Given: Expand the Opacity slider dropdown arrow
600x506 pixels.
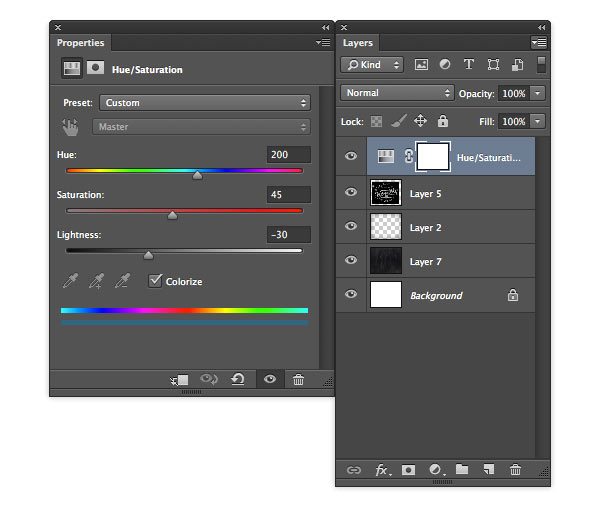Looking at the screenshot, I should click(x=538, y=93).
